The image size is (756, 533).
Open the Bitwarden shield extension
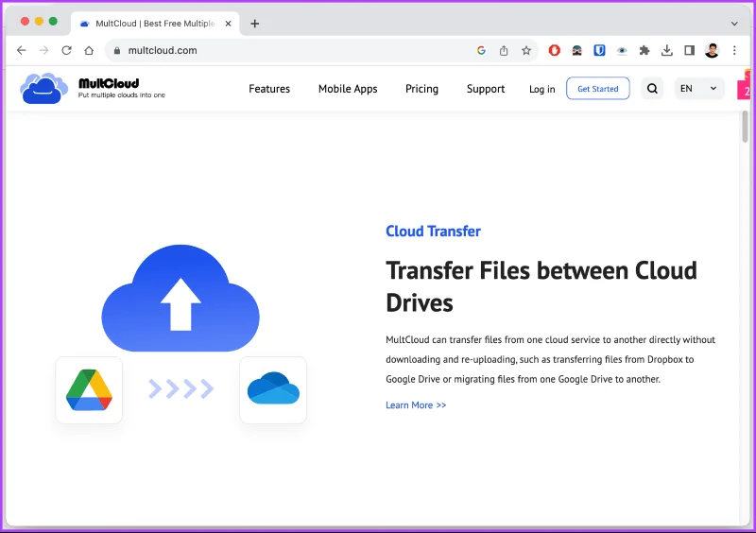pyautogui.click(x=599, y=50)
